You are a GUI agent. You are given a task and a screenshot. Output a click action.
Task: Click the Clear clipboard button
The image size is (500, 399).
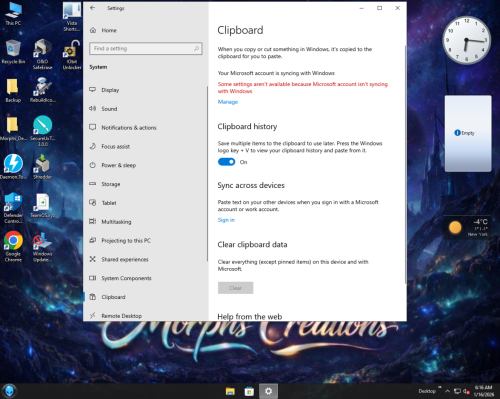click(x=236, y=288)
